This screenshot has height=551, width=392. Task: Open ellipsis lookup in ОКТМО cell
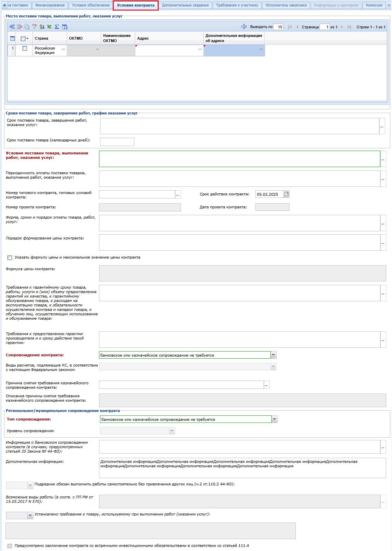(x=98, y=49)
